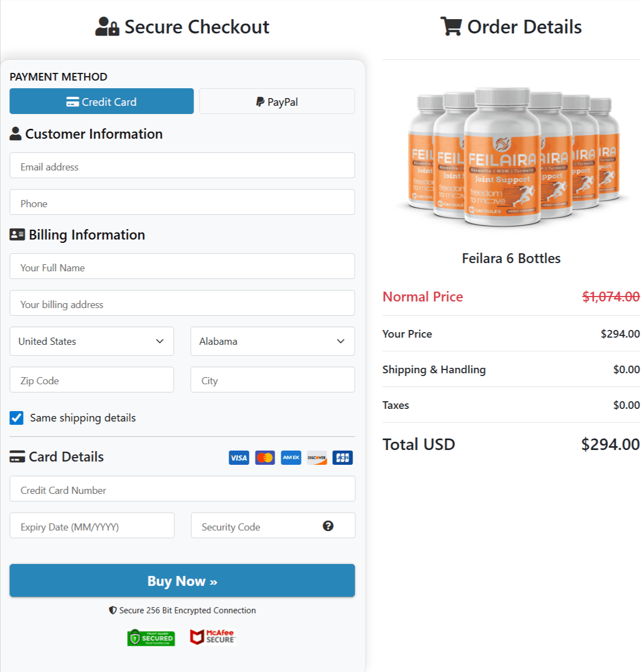Viewport: 642px width, 672px height.
Task: Click the Mastercard icon
Action: 265,457
